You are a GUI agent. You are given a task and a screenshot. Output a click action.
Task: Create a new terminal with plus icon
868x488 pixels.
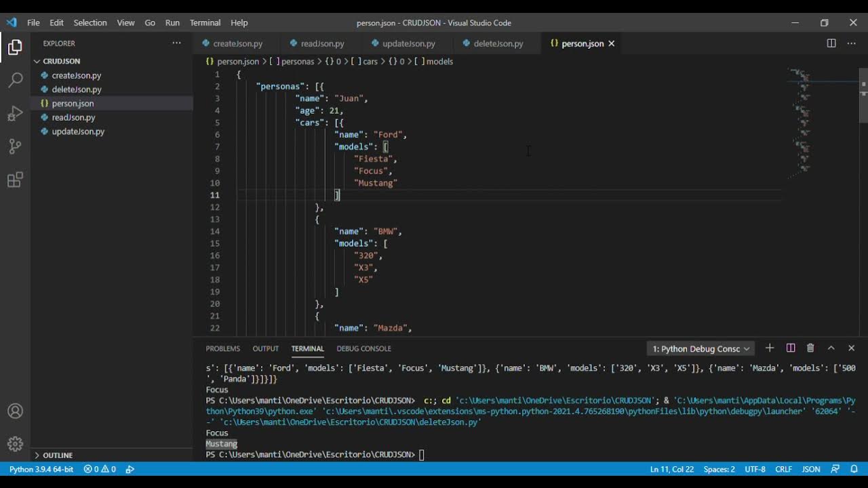pyautogui.click(x=770, y=348)
